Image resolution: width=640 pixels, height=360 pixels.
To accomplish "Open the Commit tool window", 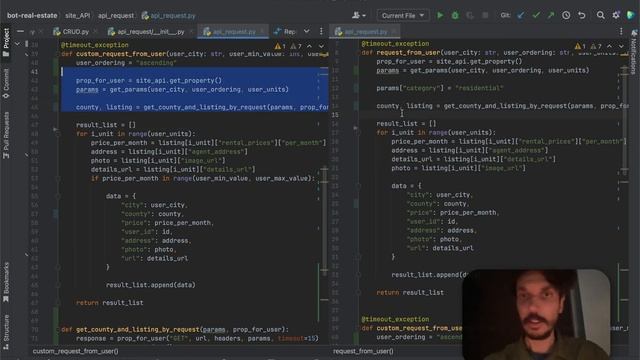I will click(x=6, y=84).
